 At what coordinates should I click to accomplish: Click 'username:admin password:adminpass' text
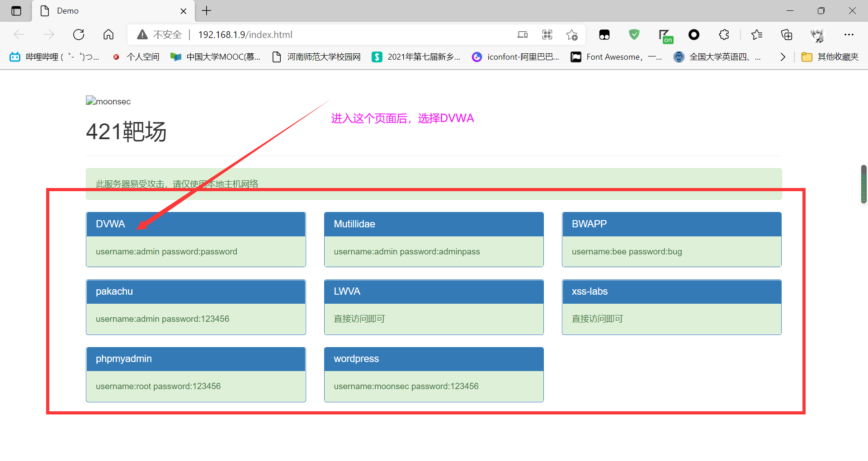(x=407, y=252)
